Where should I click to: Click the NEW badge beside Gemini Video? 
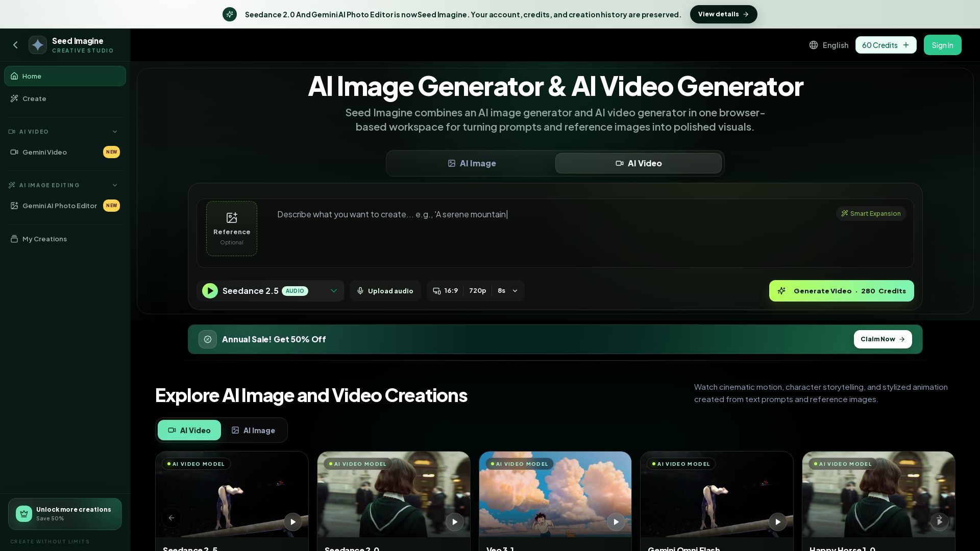111,152
